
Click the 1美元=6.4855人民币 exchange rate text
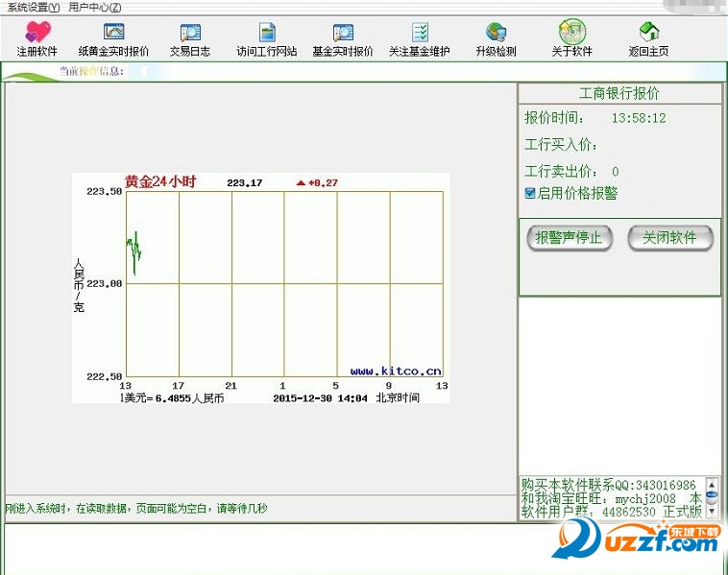(x=172, y=398)
